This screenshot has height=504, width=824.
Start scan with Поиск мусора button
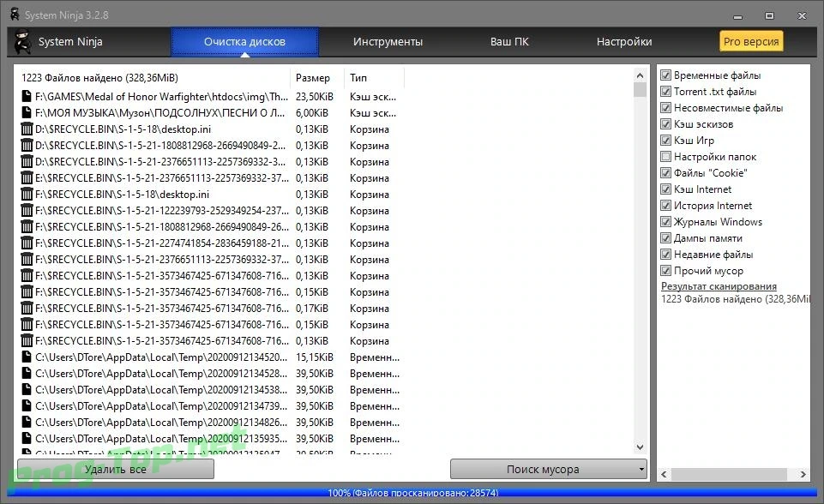pyautogui.click(x=543, y=470)
